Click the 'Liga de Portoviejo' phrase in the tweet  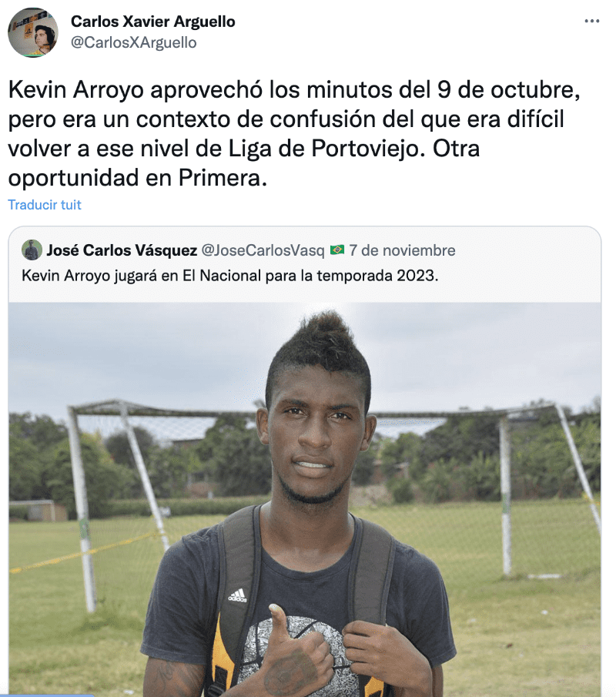(x=323, y=149)
